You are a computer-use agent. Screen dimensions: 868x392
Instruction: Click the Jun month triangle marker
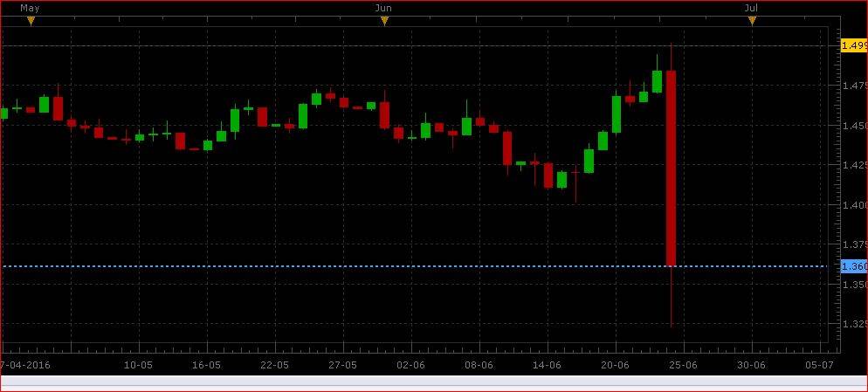click(384, 21)
